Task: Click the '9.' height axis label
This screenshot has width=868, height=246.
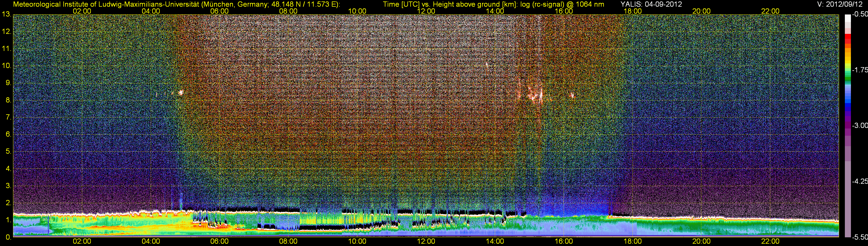Action: pos(8,83)
